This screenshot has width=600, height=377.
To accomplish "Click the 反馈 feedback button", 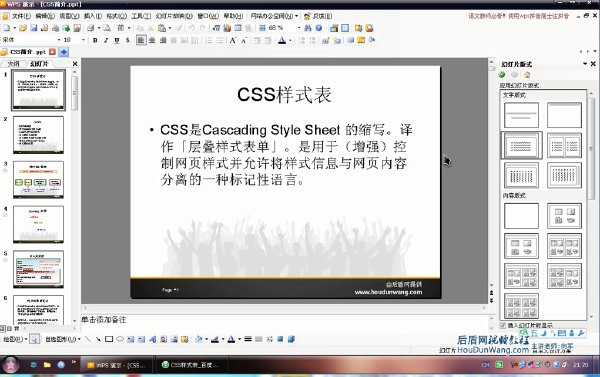I will (x=318, y=16).
